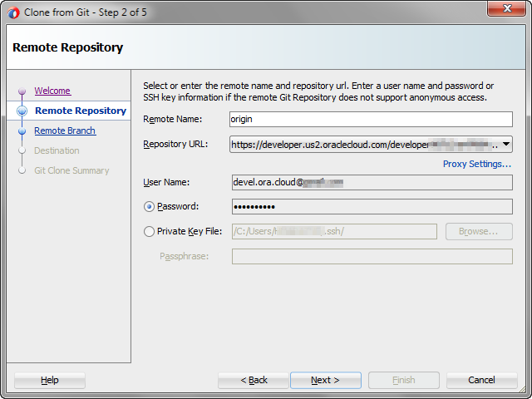Open the Remote Branch step link
This screenshot has height=399, width=532.
65,131
